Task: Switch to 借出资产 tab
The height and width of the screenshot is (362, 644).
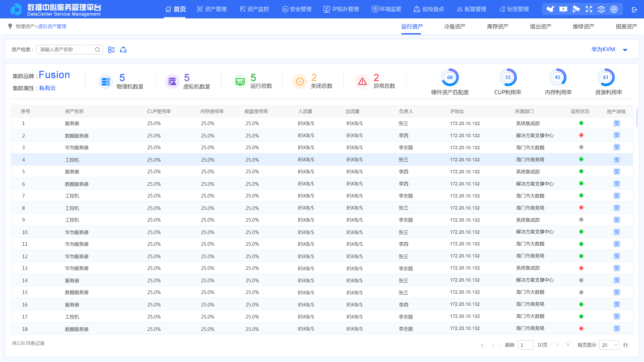Action: pyautogui.click(x=541, y=26)
